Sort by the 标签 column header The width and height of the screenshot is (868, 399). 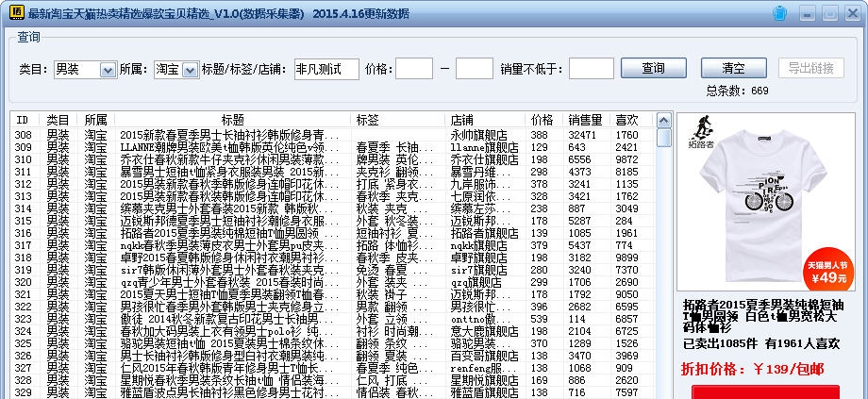click(397, 120)
